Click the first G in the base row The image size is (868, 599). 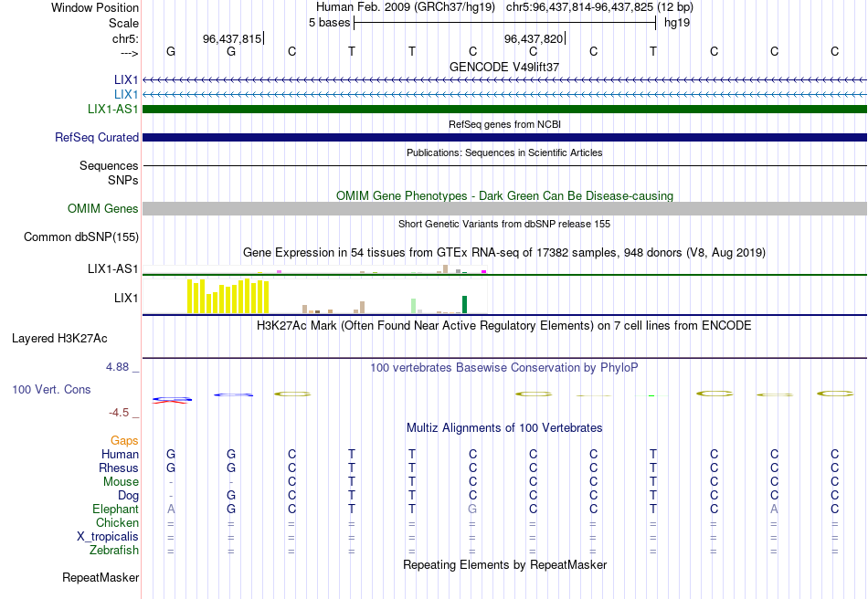171,51
